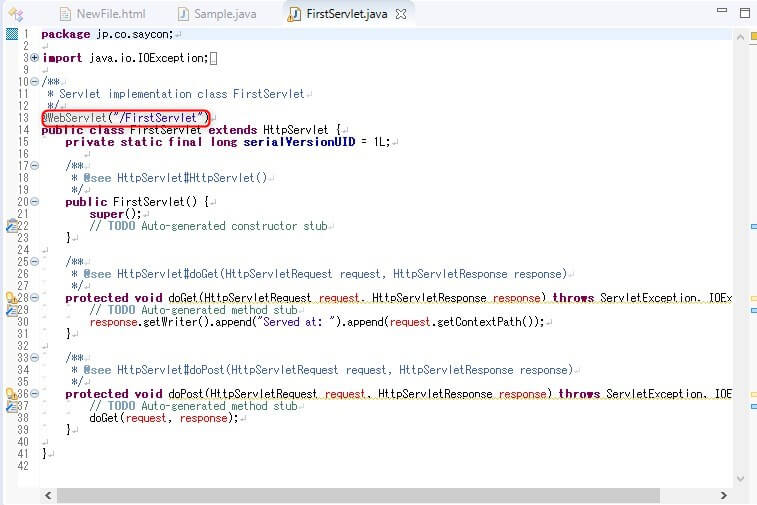Click the horizontal scrollbar left arrow
Viewport: 757px width, 505px height.
tap(48, 495)
